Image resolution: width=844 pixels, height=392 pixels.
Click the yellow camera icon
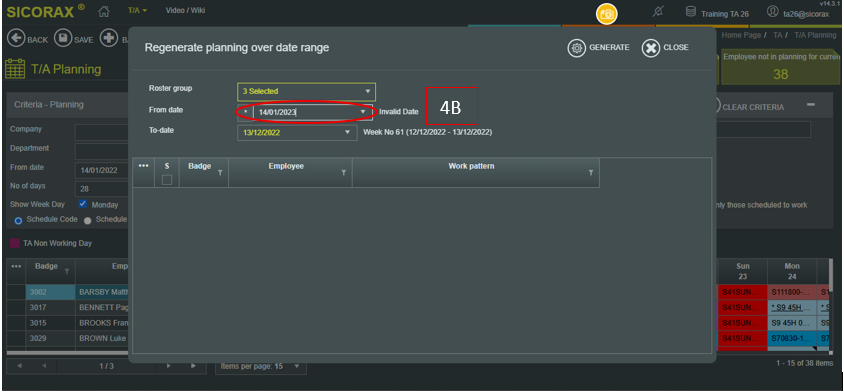pos(607,15)
